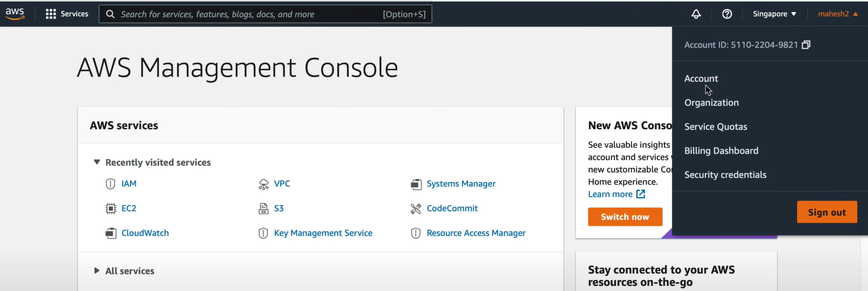Click Stay connected to your AWS resources heading
The height and width of the screenshot is (291, 868).
(x=661, y=276)
